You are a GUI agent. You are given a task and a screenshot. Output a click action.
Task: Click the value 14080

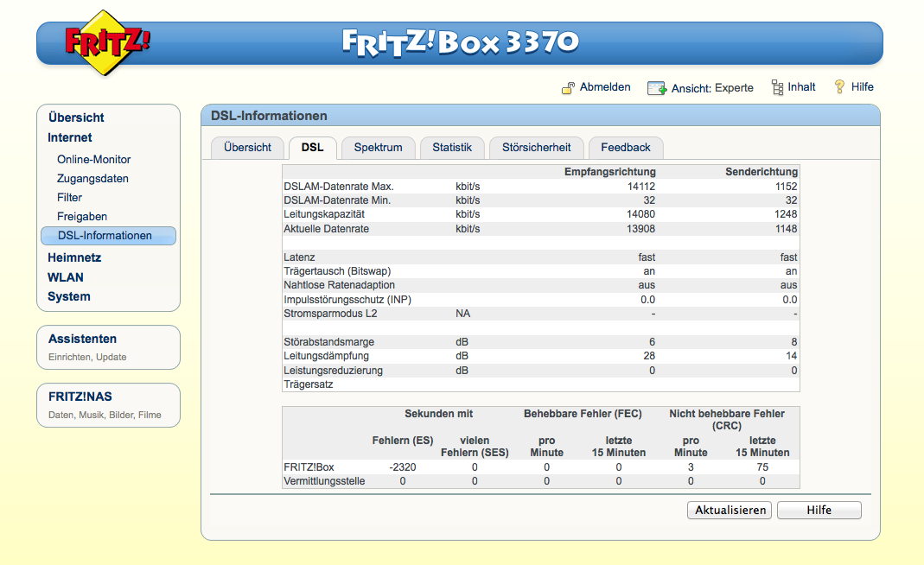[x=640, y=214]
